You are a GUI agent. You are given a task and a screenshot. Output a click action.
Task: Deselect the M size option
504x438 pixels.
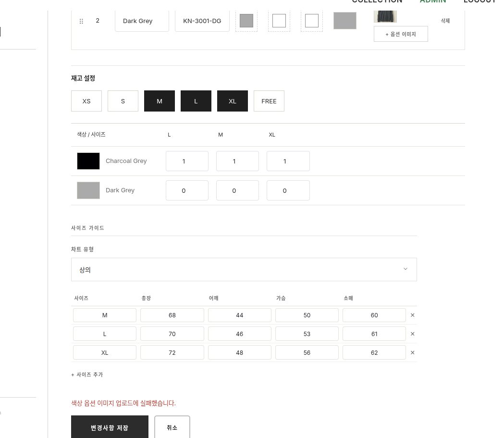tap(160, 101)
